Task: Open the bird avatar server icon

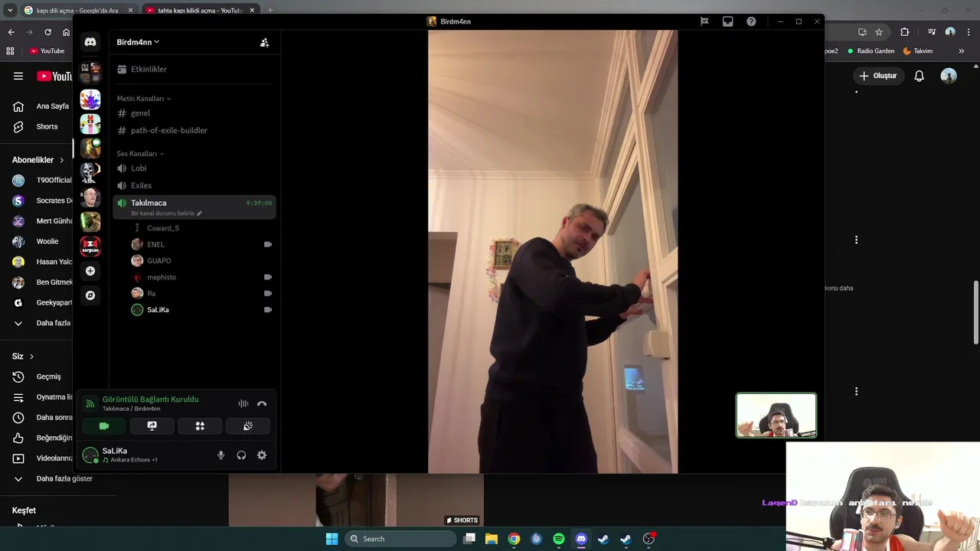Action: [90, 148]
